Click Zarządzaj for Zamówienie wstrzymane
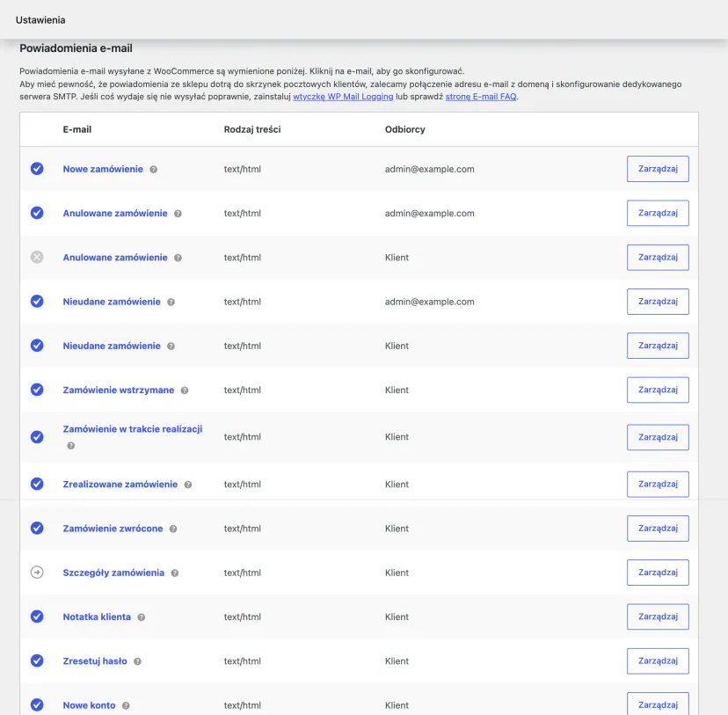The height and width of the screenshot is (715, 728). pyautogui.click(x=658, y=390)
